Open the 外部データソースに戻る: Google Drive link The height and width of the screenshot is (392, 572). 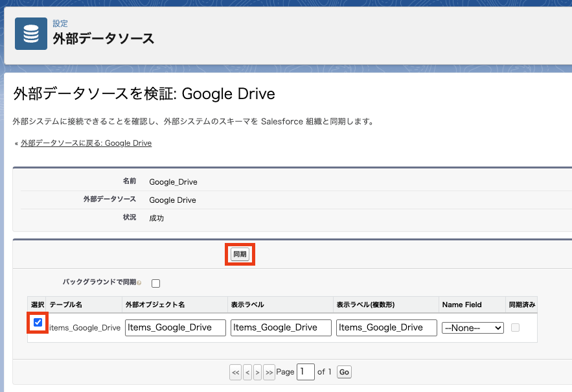(86, 143)
